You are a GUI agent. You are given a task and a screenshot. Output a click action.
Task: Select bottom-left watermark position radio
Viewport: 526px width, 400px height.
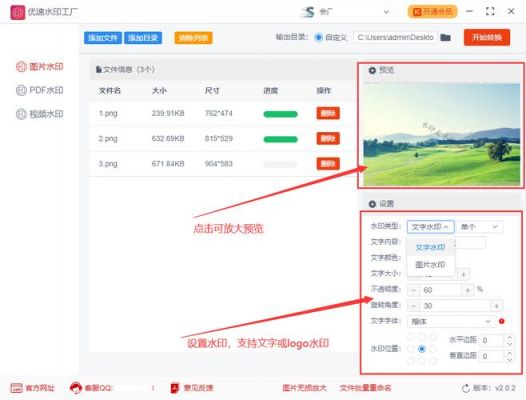[411, 361]
